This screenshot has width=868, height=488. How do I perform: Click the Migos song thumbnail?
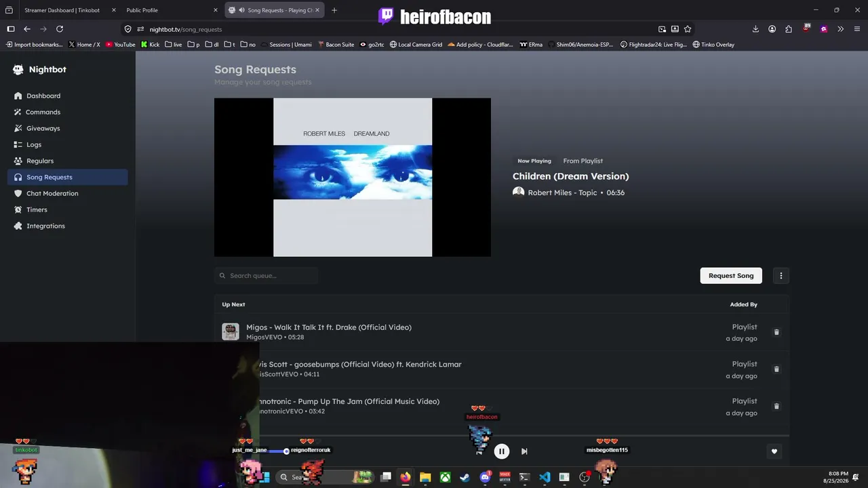coord(231,331)
